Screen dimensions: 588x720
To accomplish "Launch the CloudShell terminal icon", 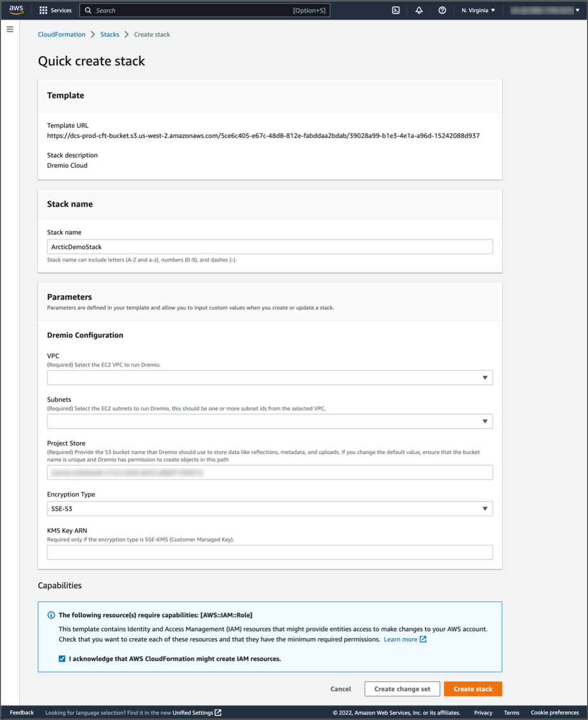I will pyautogui.click(x=396, y=10).
